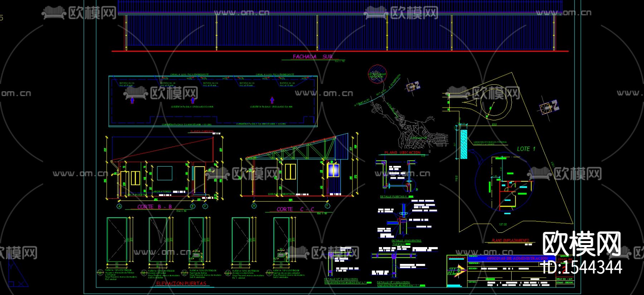The width and height of the screenshot is (644, 295).
Task: Click grid bubble F under Corte B-B
Action: (205, 206)
